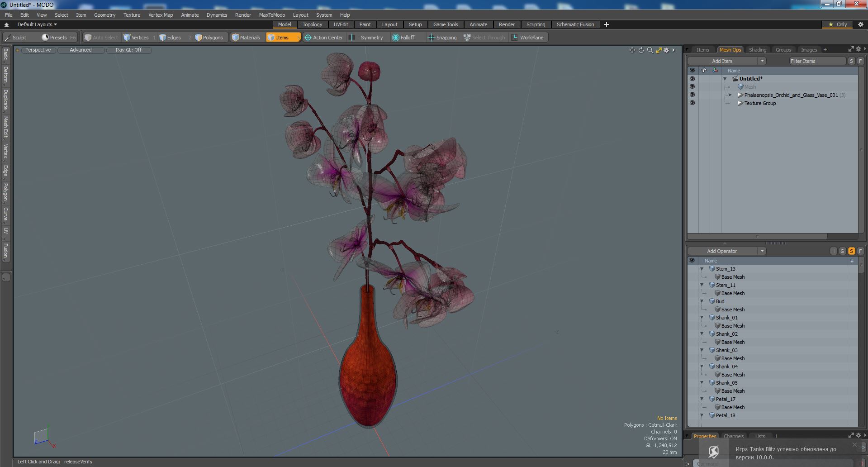The image size is (868, 467).
Task: Open the Add Operator dropdown arrow
Action: coord(762,251)
